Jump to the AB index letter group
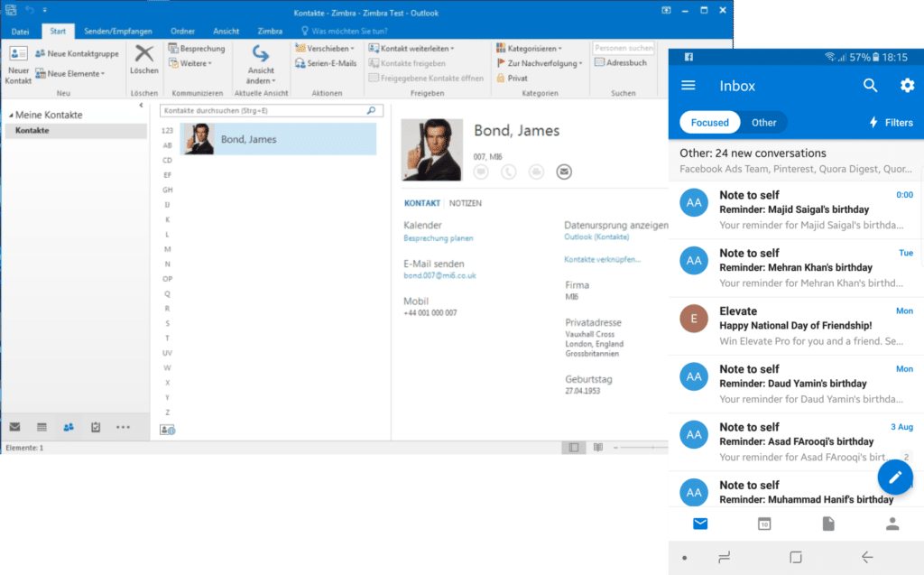The height and width of the screenshot is (575, 924). point(167,145)
